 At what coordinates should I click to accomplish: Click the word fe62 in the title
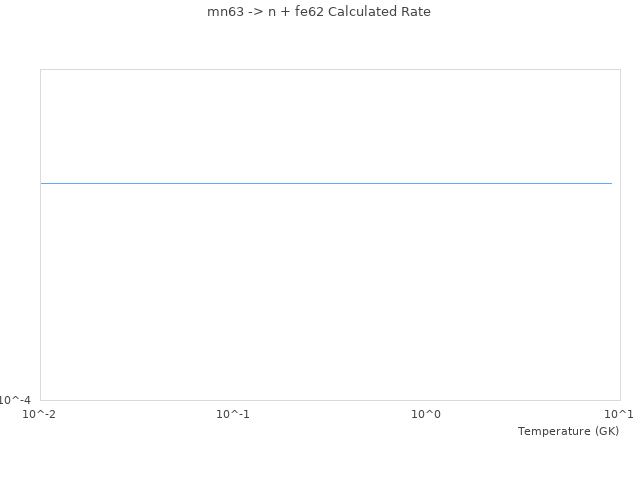(x=308, y=12)
